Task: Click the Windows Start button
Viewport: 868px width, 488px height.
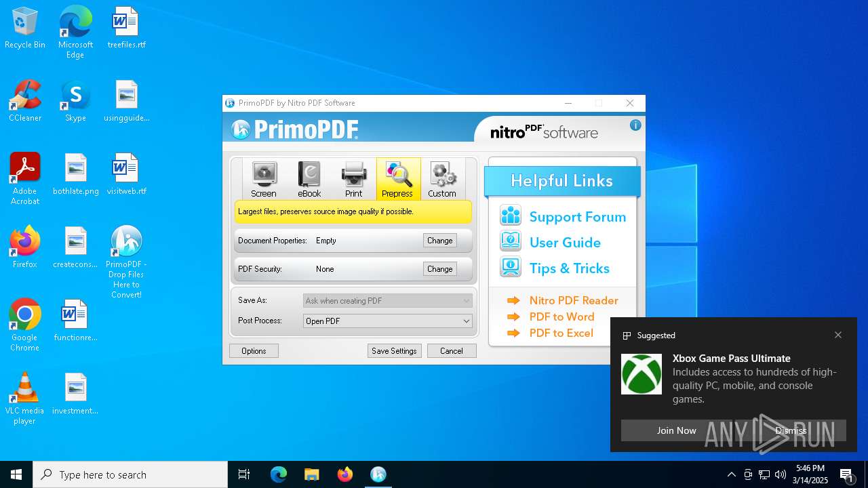Action: pos(16,474)
